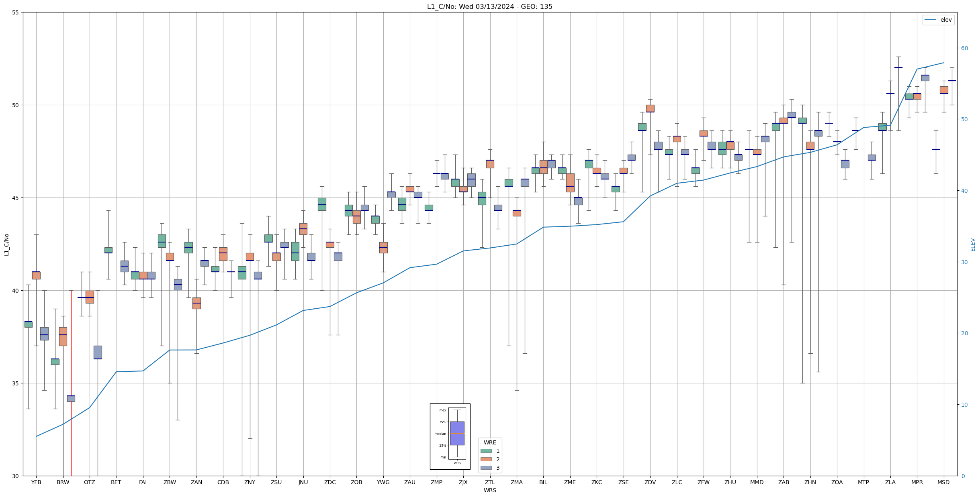Click the ZSE station label
This screenshot has height=497, width=980.
624,483
